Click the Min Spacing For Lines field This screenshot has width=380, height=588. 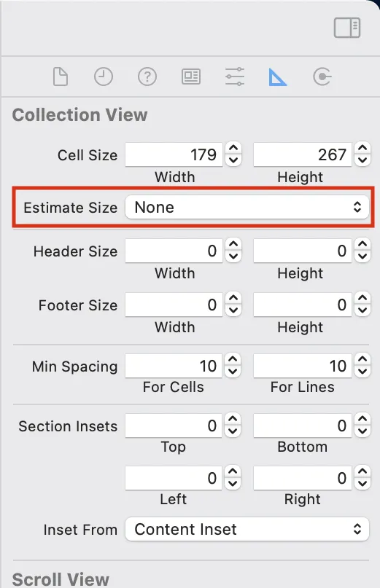coord(303,366)
